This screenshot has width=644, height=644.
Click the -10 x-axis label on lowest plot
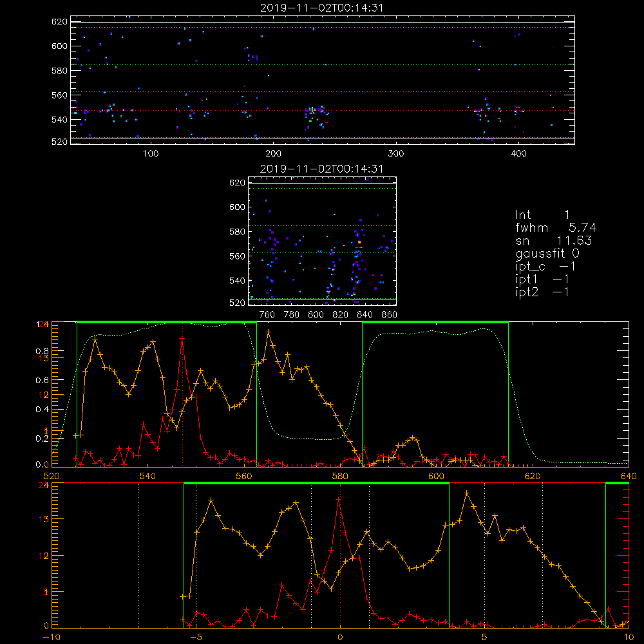click(x=52, y=638)
